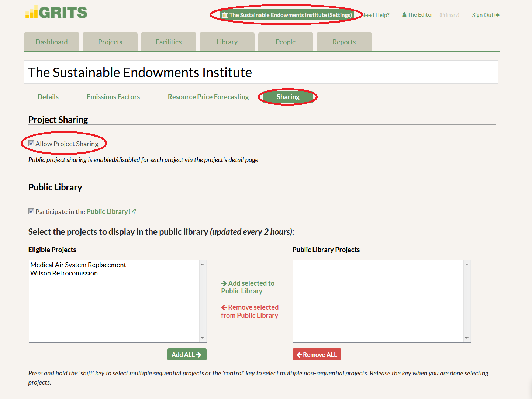Select Medical Air System Replacement project
Screen dimensions: 532x399
click(x=78, y=265)
